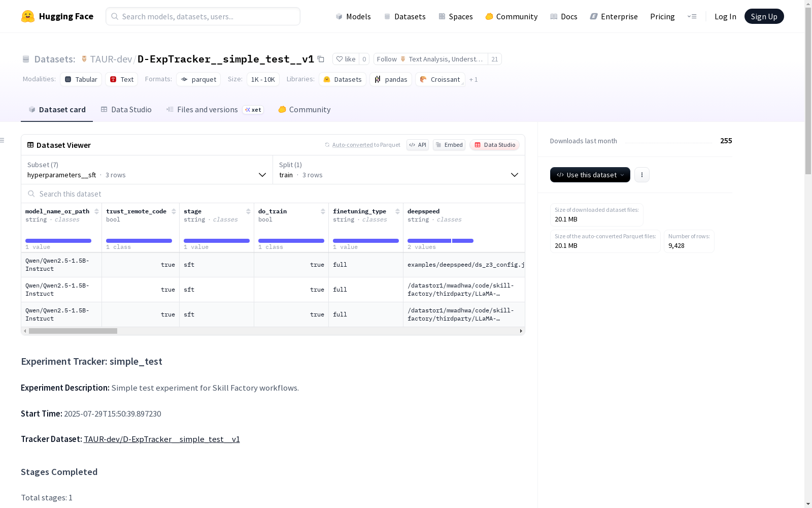Expand the Split train dropdown
The height and width of the screenshot is (508, 812).
399,170
